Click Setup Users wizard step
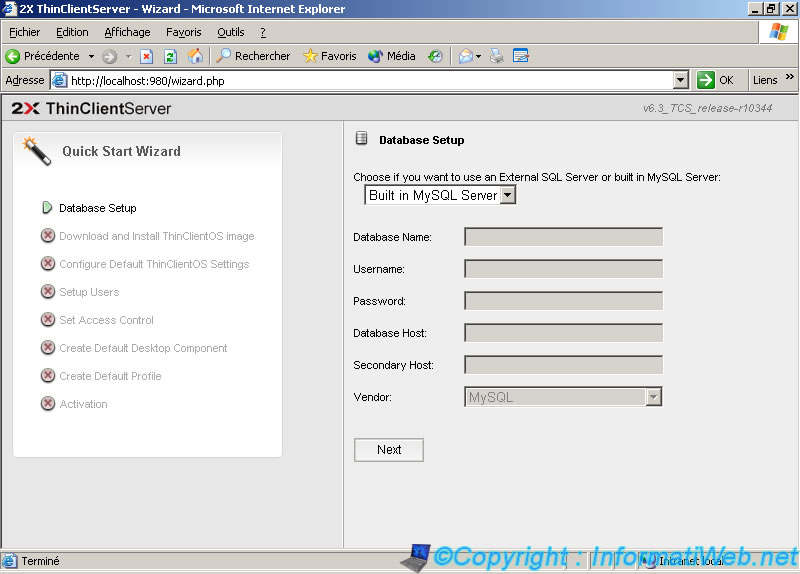Viewport: 800px width, 574px height. pyautogui.click(x=89, y=292)
